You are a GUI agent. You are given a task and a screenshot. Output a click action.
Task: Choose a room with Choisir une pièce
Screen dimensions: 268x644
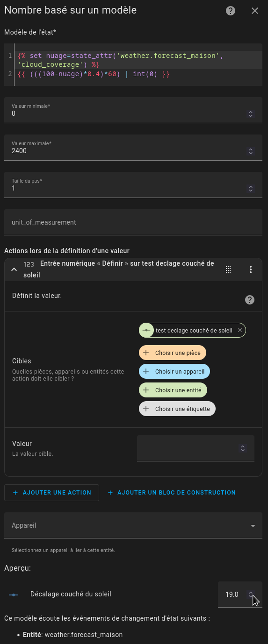[173, 353]
